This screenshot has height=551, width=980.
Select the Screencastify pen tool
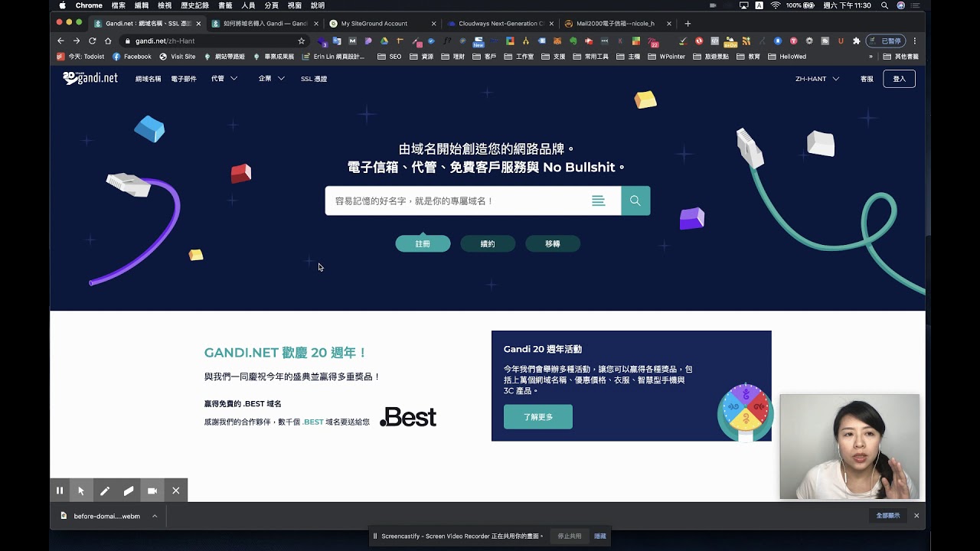tap(105, 491)
